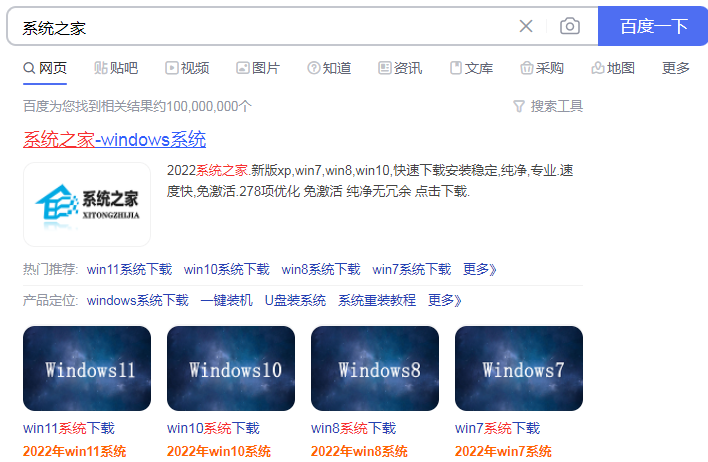Screen dimensions: 708x462
Task: Open the 地图 tab
Action: coord(613,68)
